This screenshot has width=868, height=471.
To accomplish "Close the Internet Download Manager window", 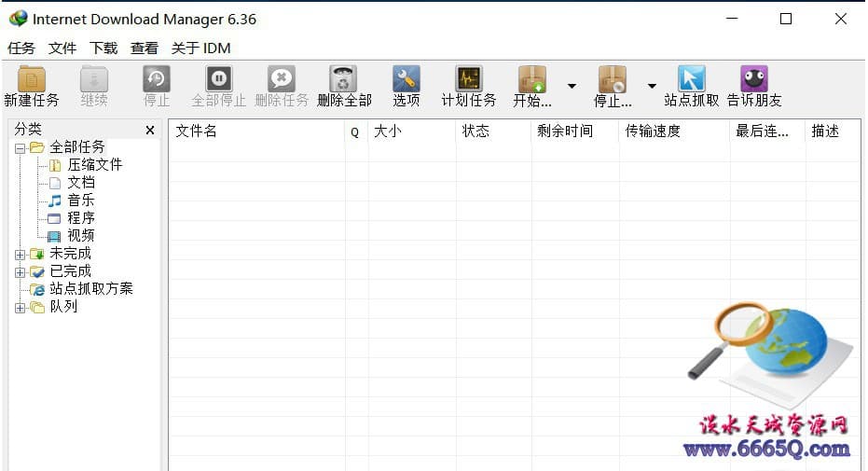I will click(x=840, y=19).
